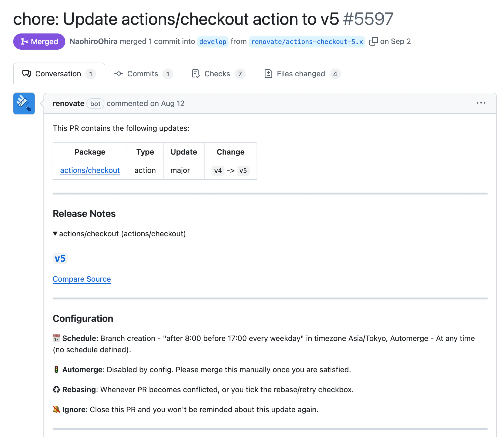This screenshot has height=437, width=504.
Task: Click the Checks count badge showing 7
Action: [x=240, y=74]
